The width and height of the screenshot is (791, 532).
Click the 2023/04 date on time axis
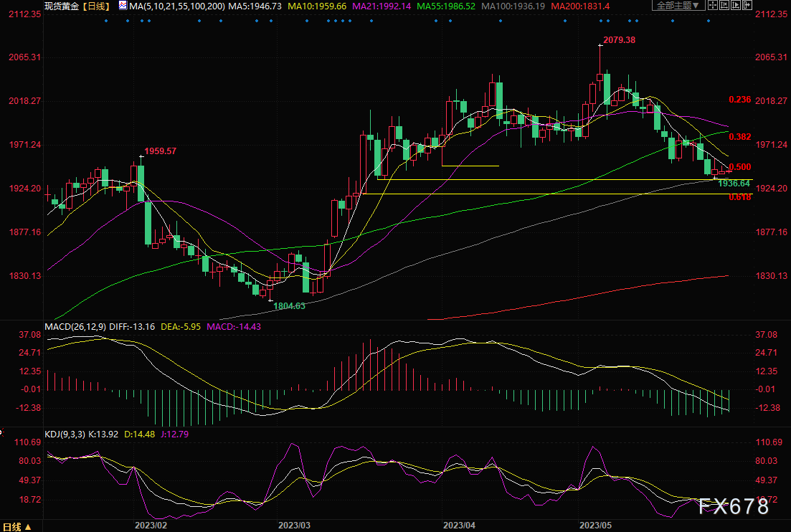point(460,525)
